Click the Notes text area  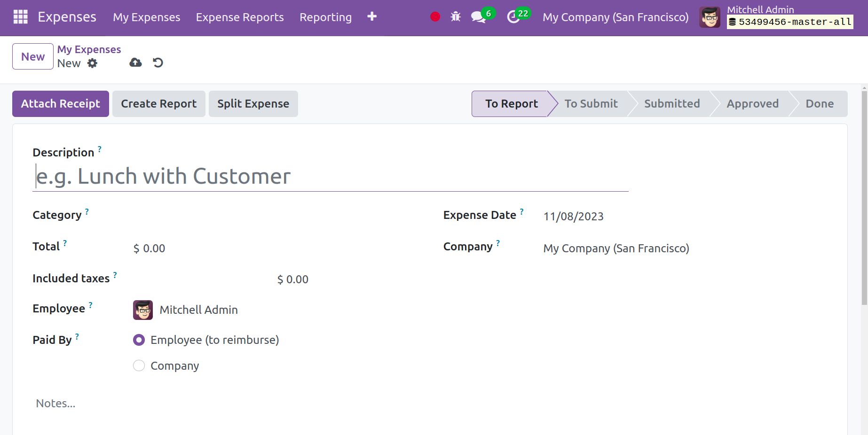pos(430,404)
